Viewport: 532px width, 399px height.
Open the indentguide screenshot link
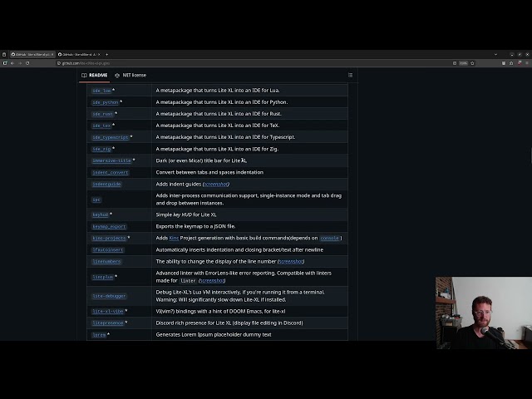216,185
